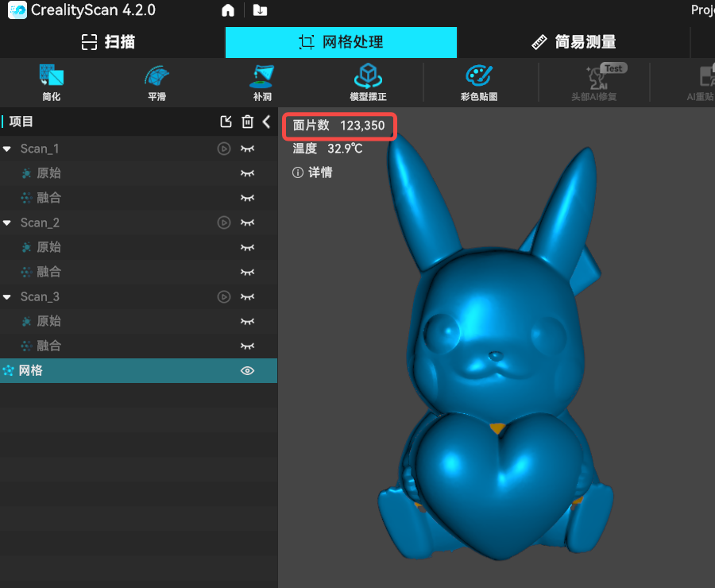This screenshot has height=588, width=715.
Task: Collapse the Scan_2 tree group
Action: (7, 222)
